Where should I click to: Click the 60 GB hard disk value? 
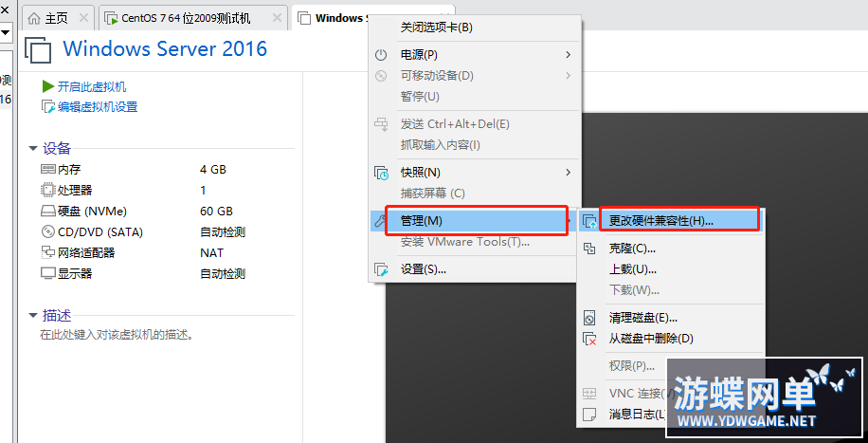tap(216, 212)
